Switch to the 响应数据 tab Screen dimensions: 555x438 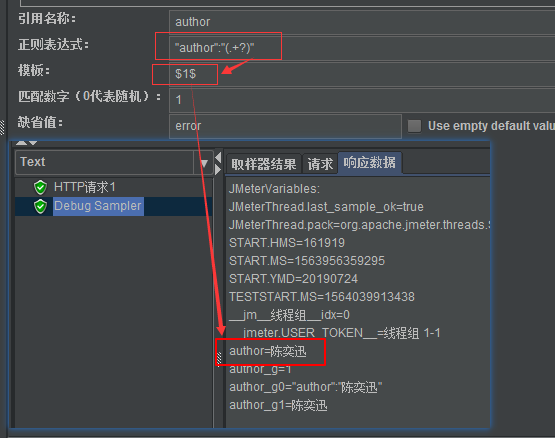pos(370,163)
